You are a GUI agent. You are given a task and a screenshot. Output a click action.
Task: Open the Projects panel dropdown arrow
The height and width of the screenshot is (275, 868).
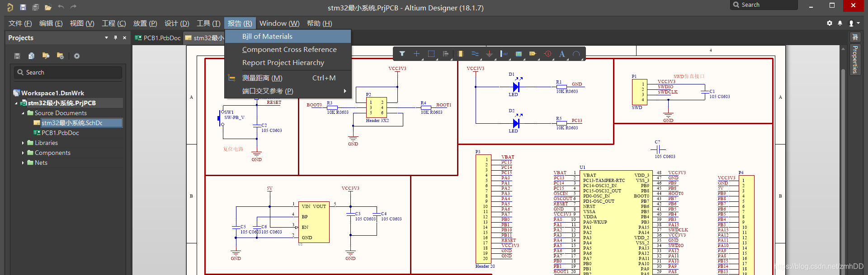[x=107, y=38]
